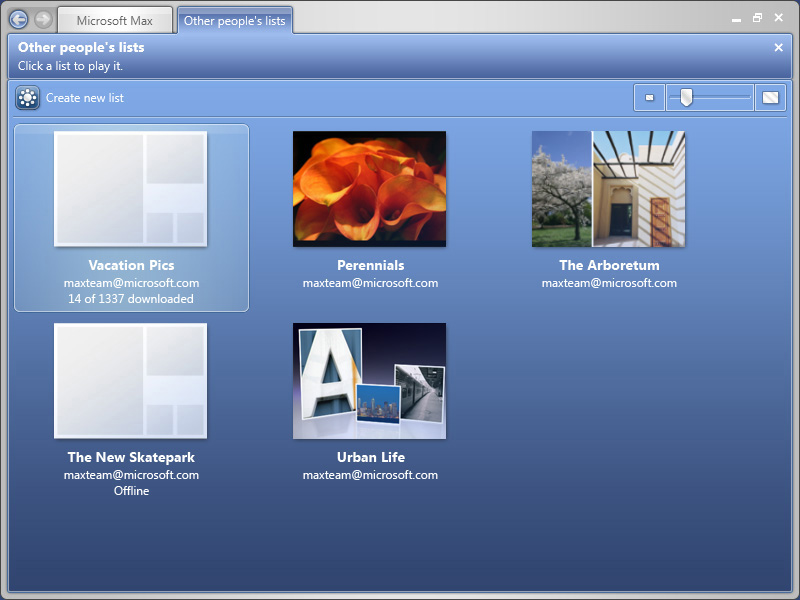Play the Perennials flower list
The width and height of the screenshot is (800, 600).
point(369,189)
